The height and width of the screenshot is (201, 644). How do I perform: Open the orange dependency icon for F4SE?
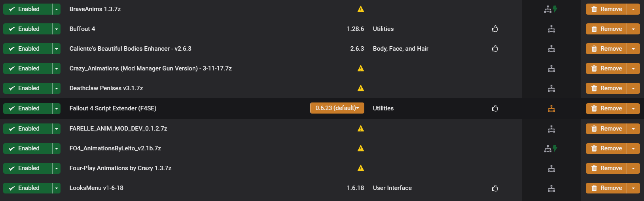click(x=551, y=108)
